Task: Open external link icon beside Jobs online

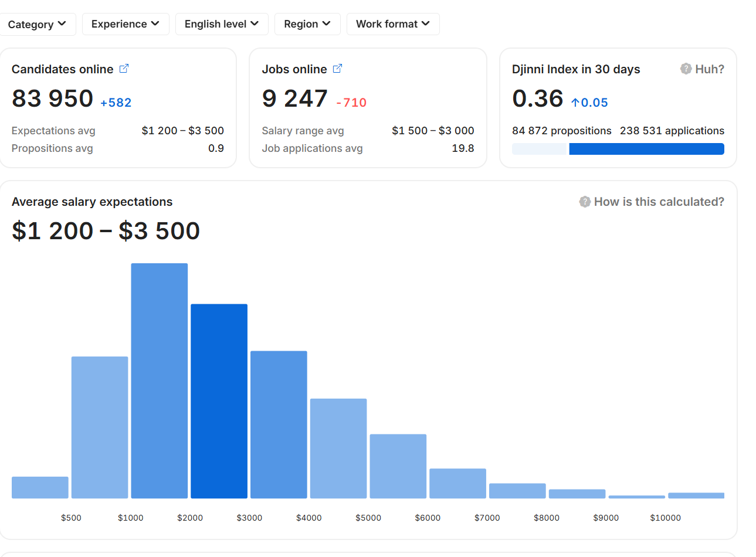Action: pyautogui.click(x=337, y=69)
